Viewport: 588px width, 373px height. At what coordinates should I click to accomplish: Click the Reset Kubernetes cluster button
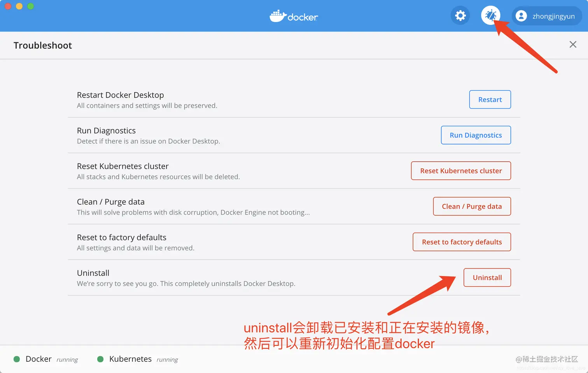pos(461,171)
